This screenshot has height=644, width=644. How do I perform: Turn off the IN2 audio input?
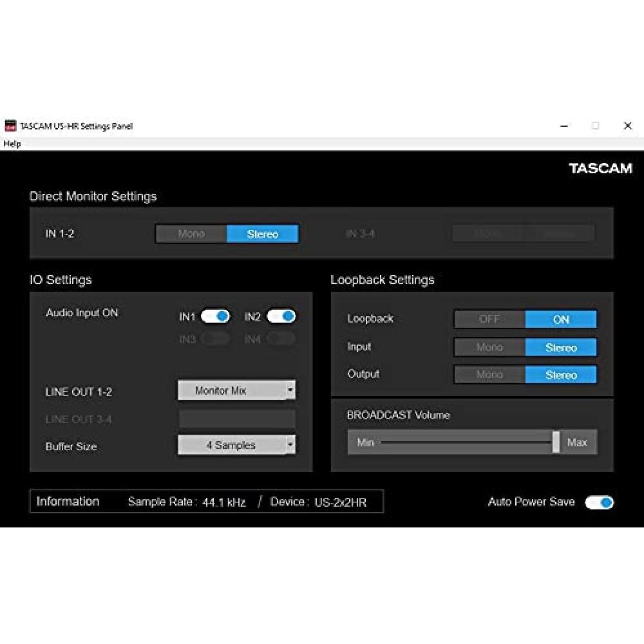[281, 316]
